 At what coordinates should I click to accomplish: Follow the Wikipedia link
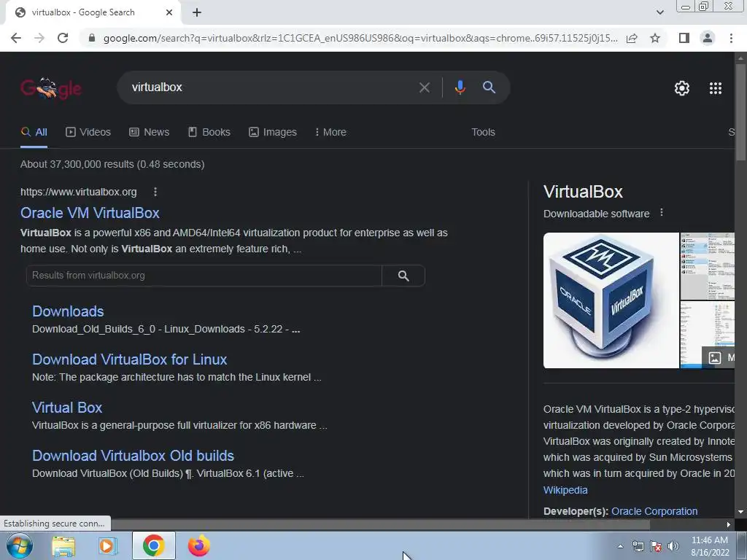tap(565, 490)
